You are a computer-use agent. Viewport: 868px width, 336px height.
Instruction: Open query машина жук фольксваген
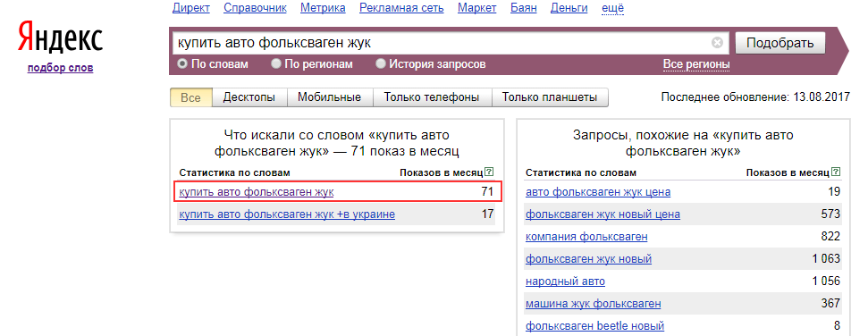click(x=593, y=304)
